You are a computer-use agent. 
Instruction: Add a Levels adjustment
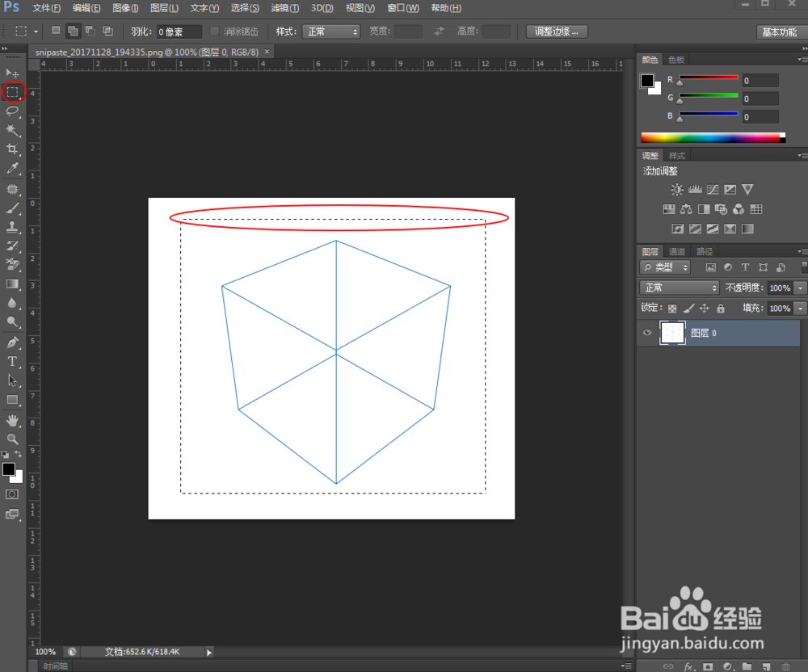pos(695,190)
